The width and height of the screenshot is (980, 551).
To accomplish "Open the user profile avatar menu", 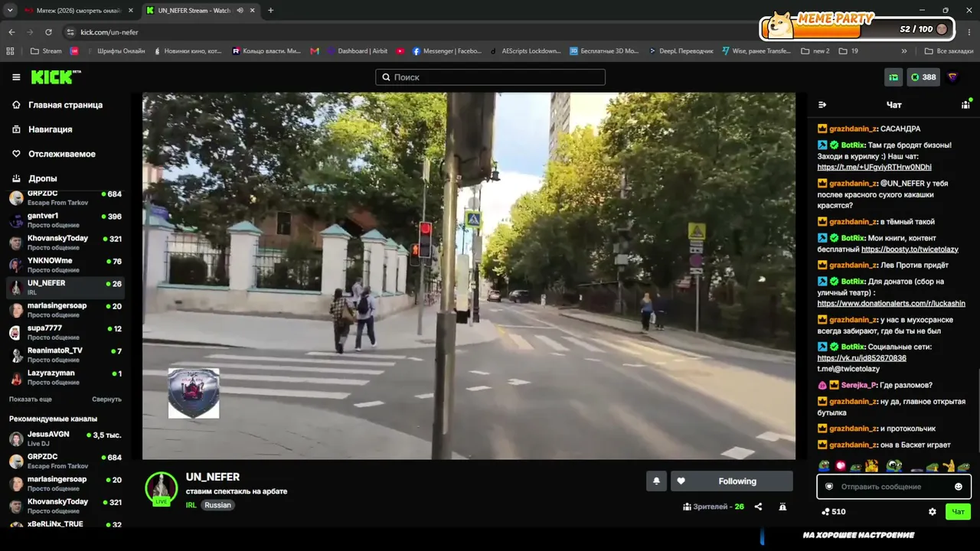I will tap(952, 77).
